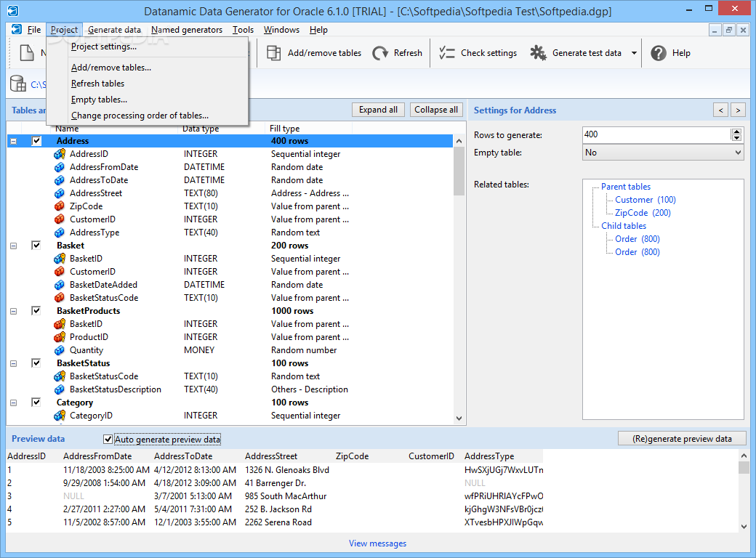This screenshot has height=558, width=756.
Task: Uncheck the Address table checkbox
Action: pos(36,141)
